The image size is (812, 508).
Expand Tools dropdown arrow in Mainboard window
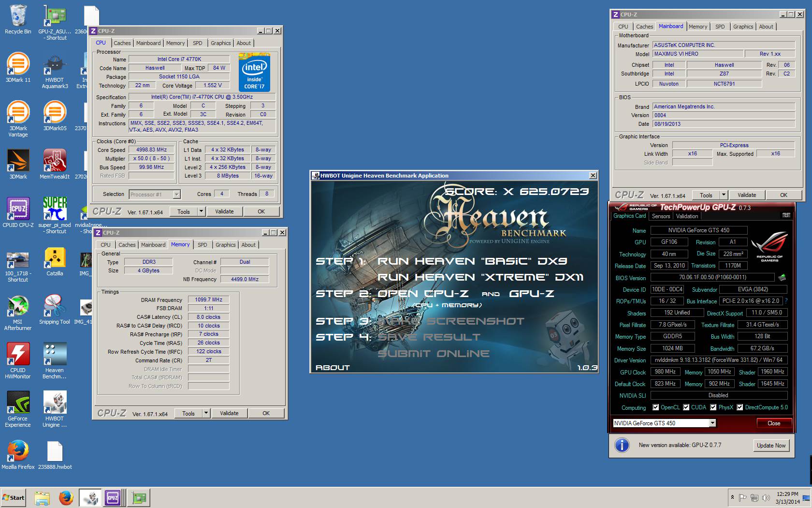click(724, 195)
